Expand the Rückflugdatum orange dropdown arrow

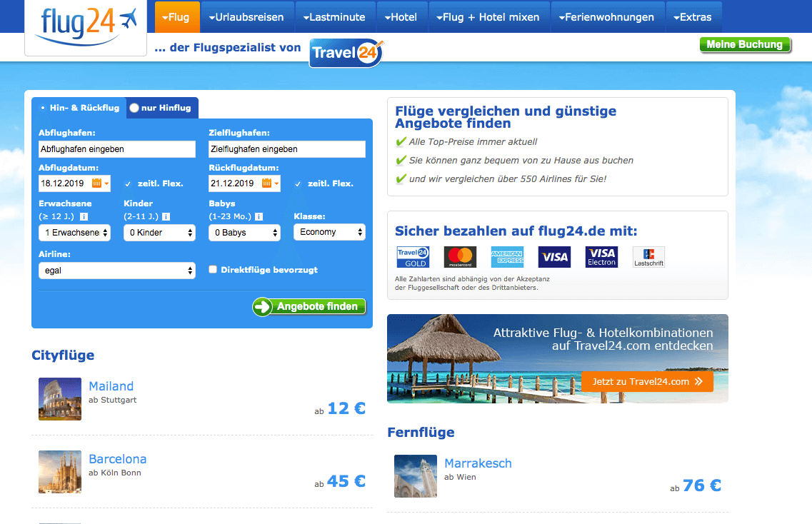(x=276, y=183)
